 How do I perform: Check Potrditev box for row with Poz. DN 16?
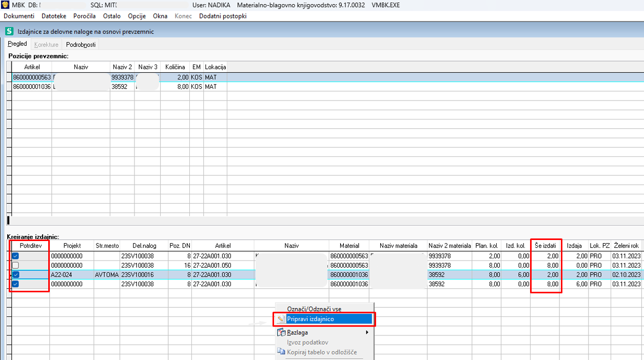pyautogui.click(x=15, y=266)
